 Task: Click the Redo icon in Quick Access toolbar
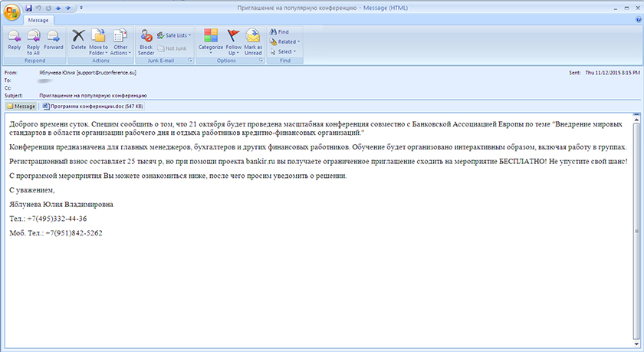pyautogui.click(x=48, y=8)
